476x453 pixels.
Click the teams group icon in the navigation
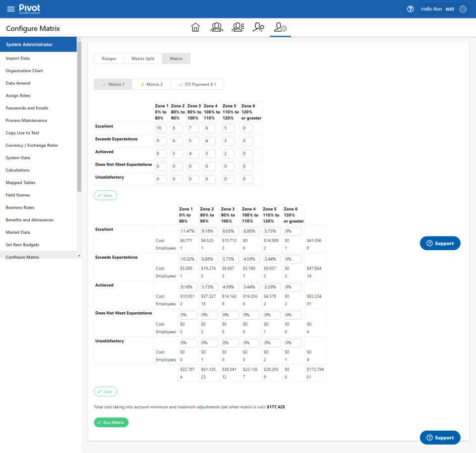[217, 28]
